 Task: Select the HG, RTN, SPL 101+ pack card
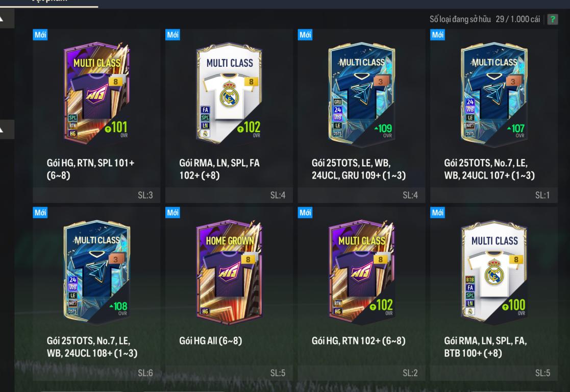pos(96,116)
